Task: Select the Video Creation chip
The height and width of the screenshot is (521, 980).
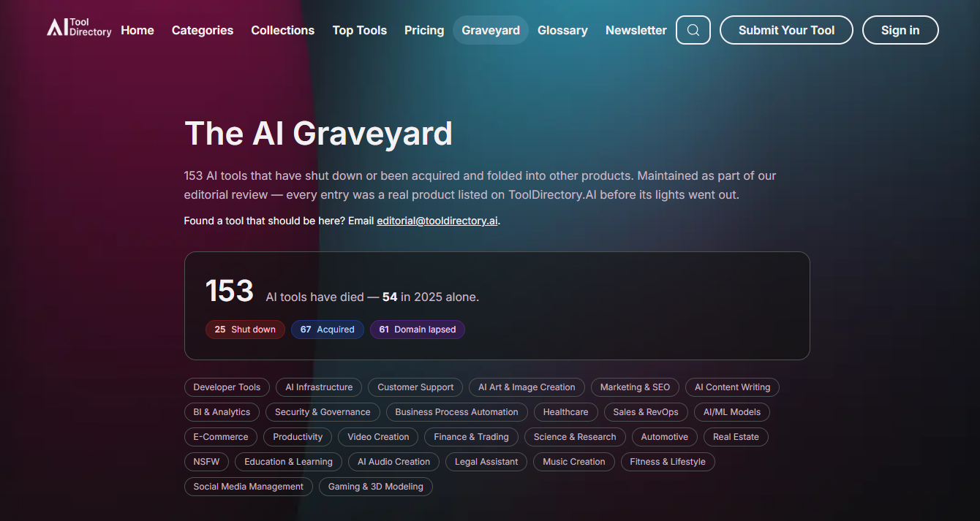Action: [x=378, y=437]
